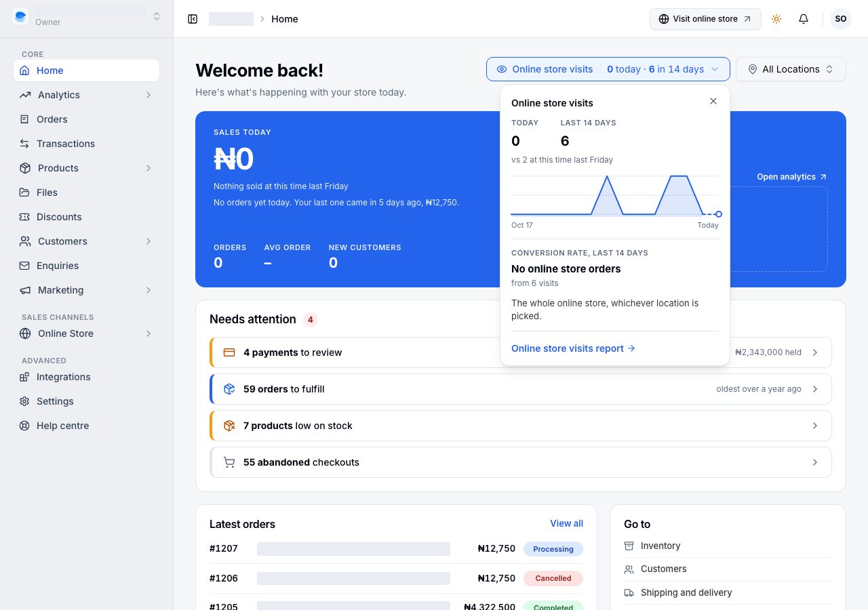Expand the Products menu chevron
Screen dimensions: 868x610
(x=149, y=168)
